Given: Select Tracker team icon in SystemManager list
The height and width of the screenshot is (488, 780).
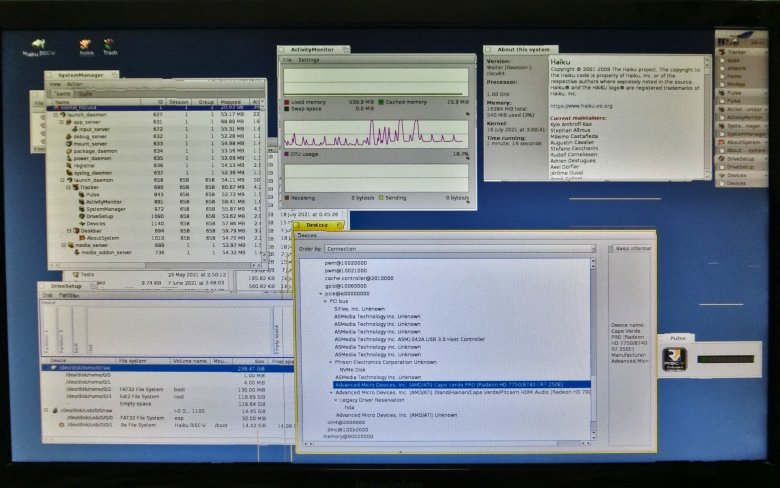Looking at the screenshot, I should click(x=76, y=187).
